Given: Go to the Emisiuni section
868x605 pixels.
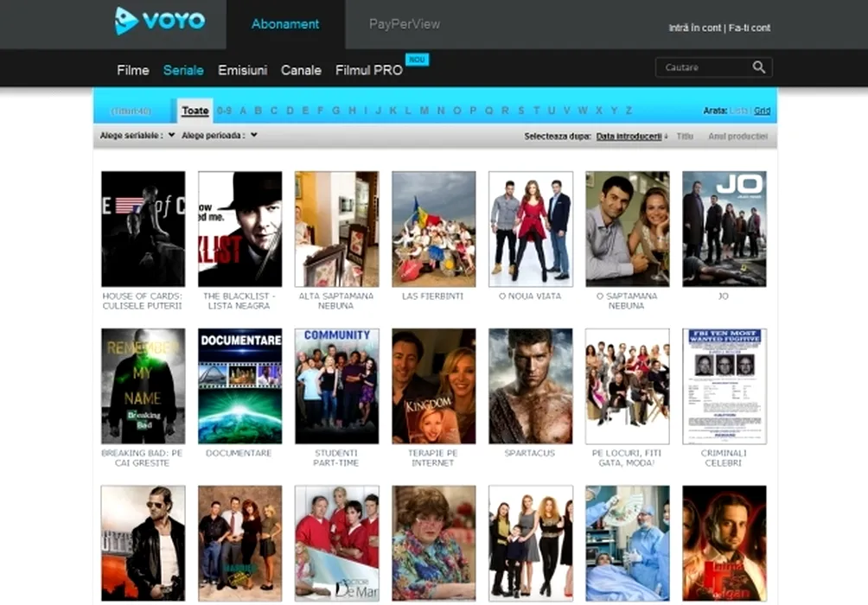Looking at the screenshot, I should coord(242,70).
